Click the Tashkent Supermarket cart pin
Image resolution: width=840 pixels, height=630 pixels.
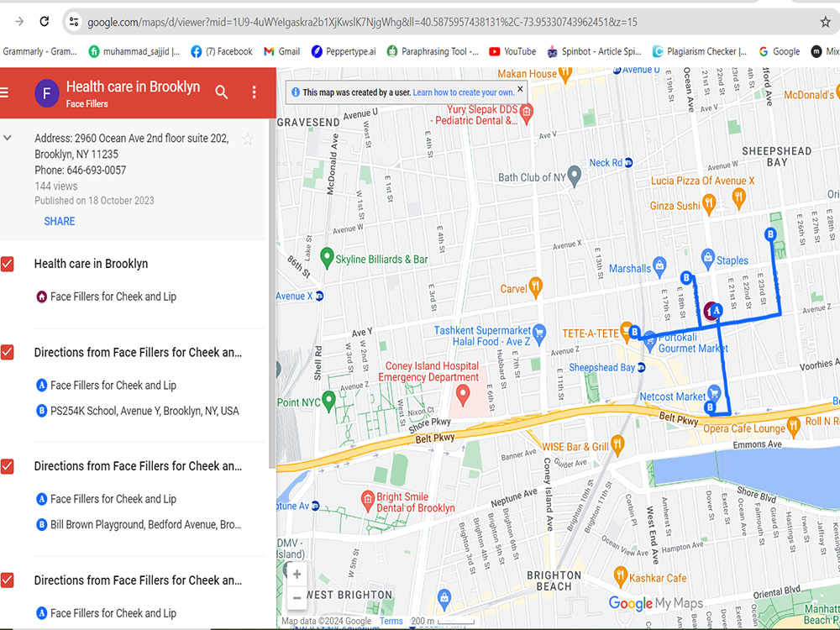(x=539, y=333)
